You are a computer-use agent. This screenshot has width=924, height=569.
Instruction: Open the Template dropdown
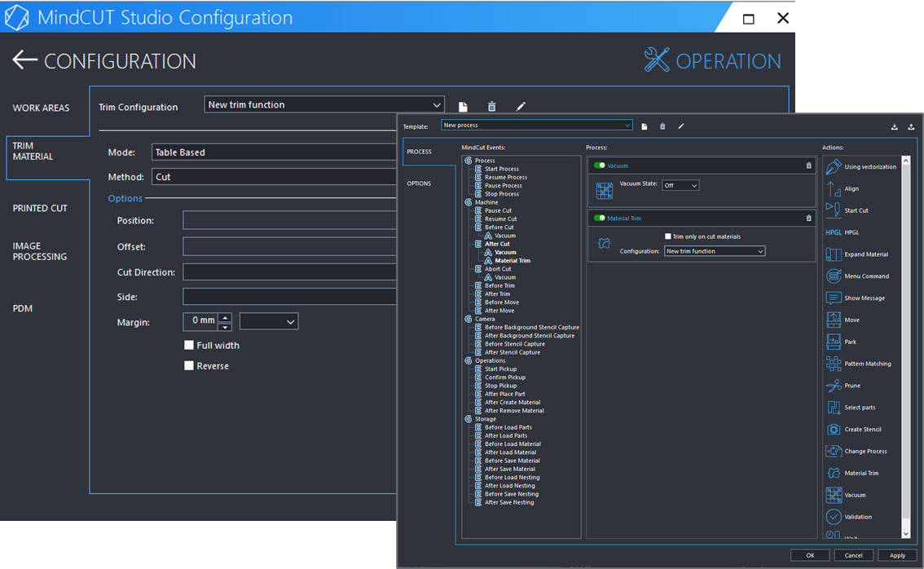[x=536, y=125]
